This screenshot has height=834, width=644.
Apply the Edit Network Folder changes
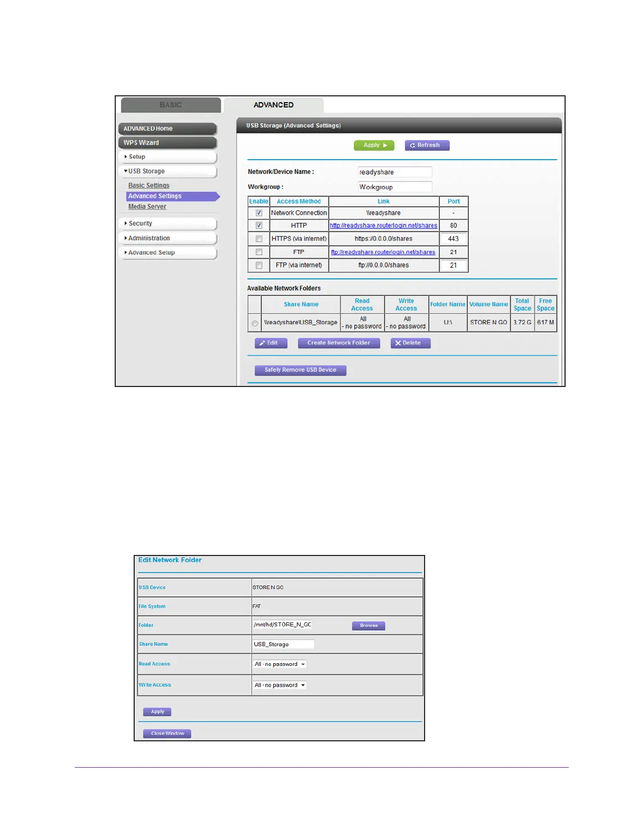[157, 712]
